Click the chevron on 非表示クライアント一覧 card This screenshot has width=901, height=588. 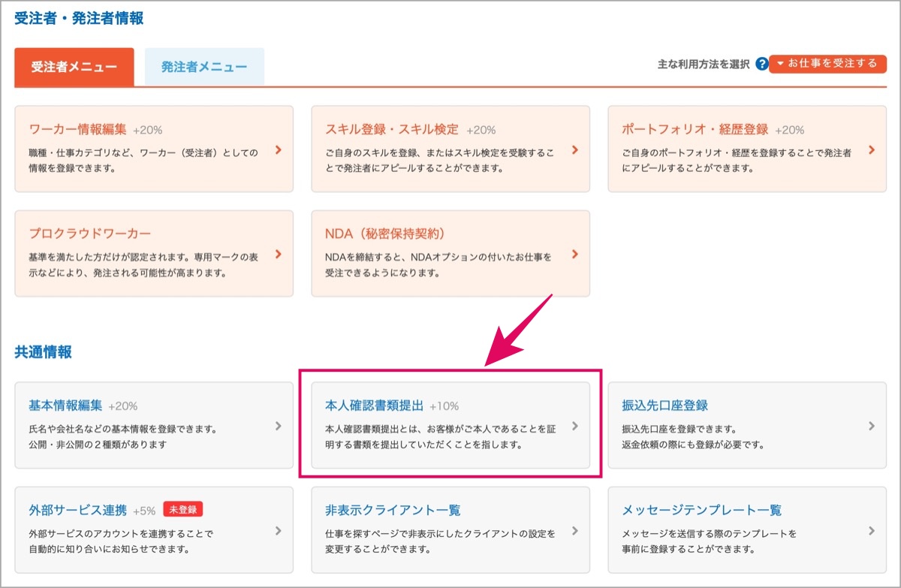pos(574,530)
